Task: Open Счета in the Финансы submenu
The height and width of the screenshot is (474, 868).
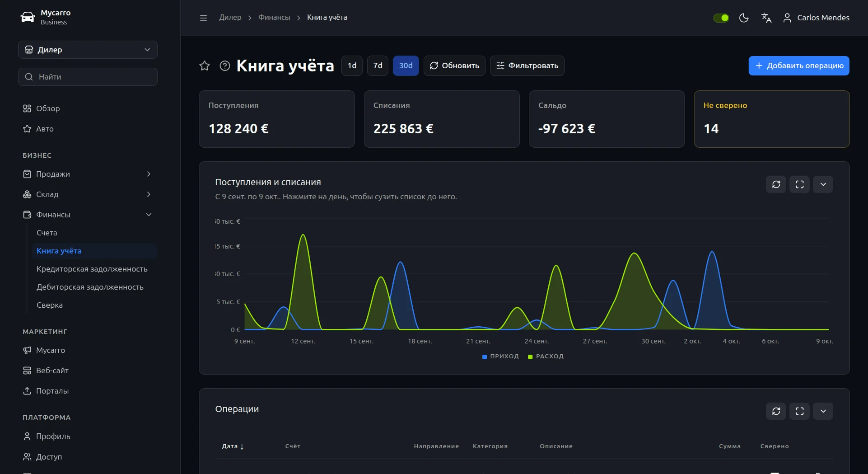Action: pyautogui.click(x=47, y=233)
